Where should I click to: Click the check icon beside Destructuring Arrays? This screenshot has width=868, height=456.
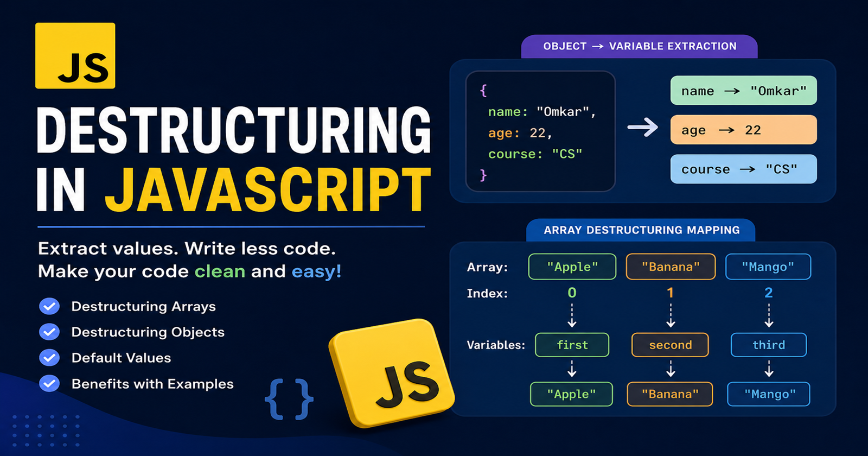point(49,306)
